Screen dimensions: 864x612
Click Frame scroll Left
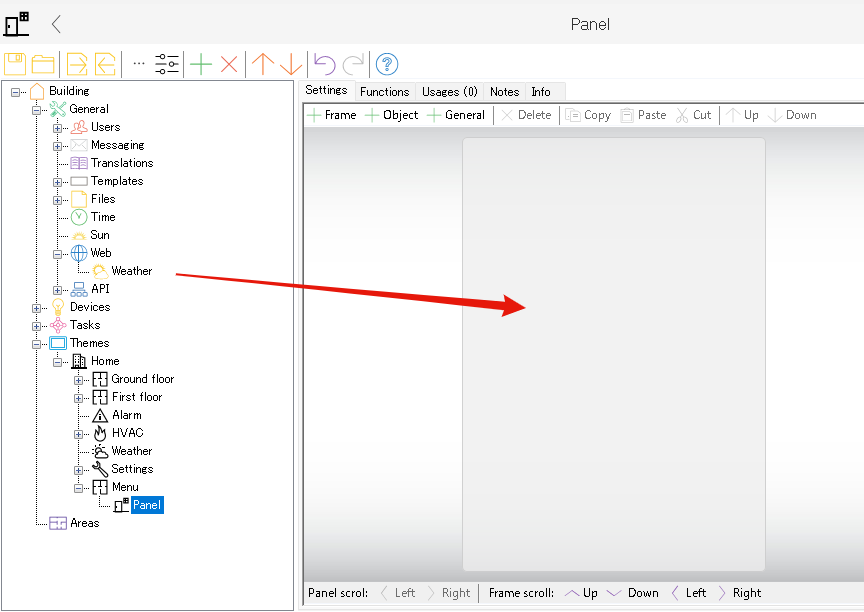[x=689, y=593]
